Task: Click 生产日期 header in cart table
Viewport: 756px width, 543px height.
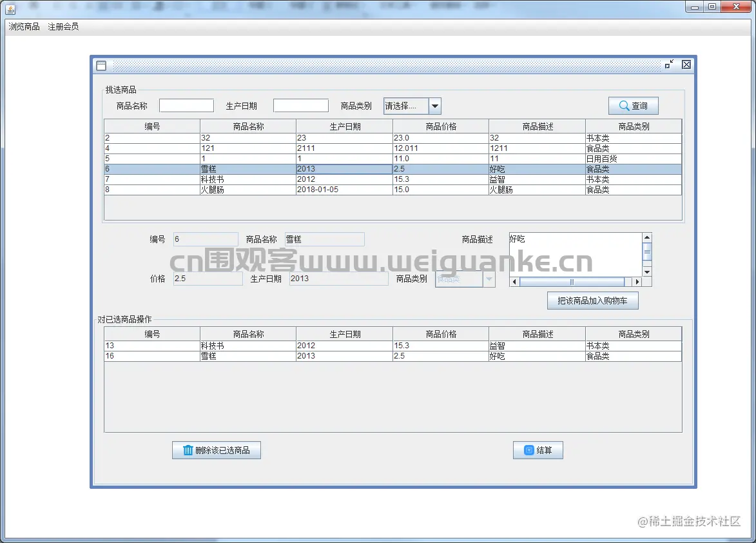Action: pyautogui.click(x=344, y=334)
